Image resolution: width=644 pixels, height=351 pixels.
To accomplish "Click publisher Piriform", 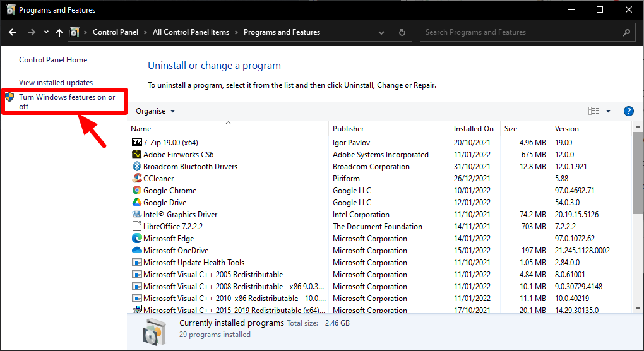I will point(346,179).
